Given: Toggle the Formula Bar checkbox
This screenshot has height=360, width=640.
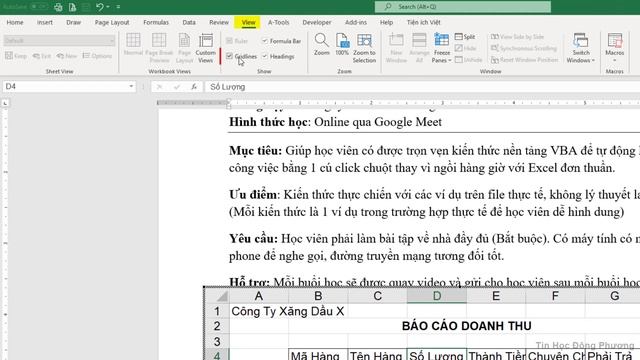Looking at the screenshot, I should (x=265, y=41).
